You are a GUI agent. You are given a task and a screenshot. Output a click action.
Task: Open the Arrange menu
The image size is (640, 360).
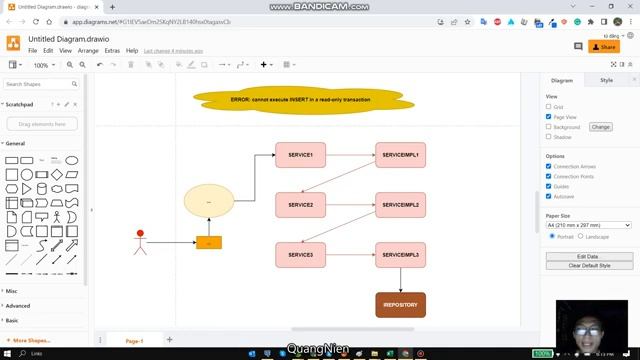pyautogui.click(x=88, y=51)
